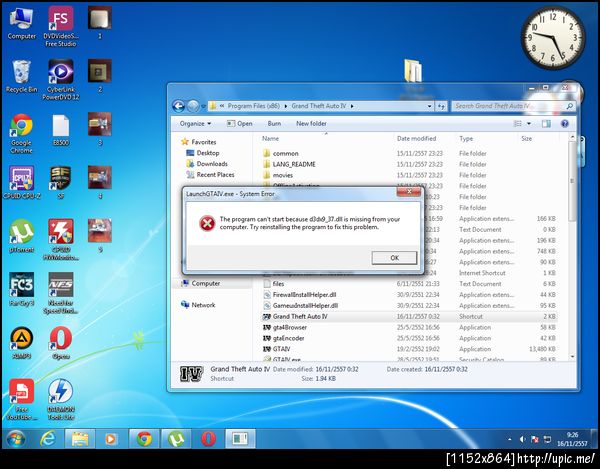Image resolution: width=600 pixels, height=469 pixels.
Task: Click OK in the System Error dialog
Action: (394, 258)
